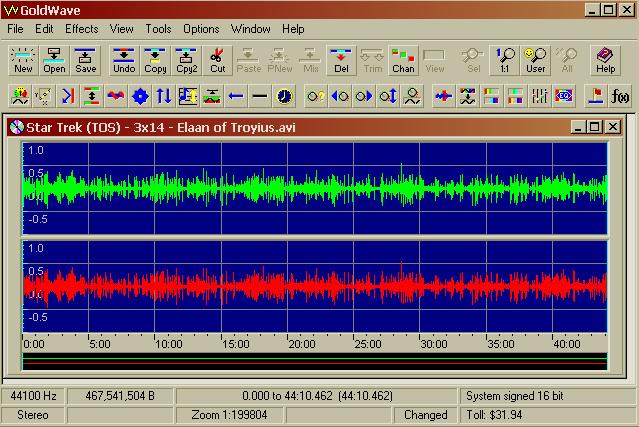639x427 pixels.
Task: Click the 1:1 zoom magnifier button
Action: point(505,60)
